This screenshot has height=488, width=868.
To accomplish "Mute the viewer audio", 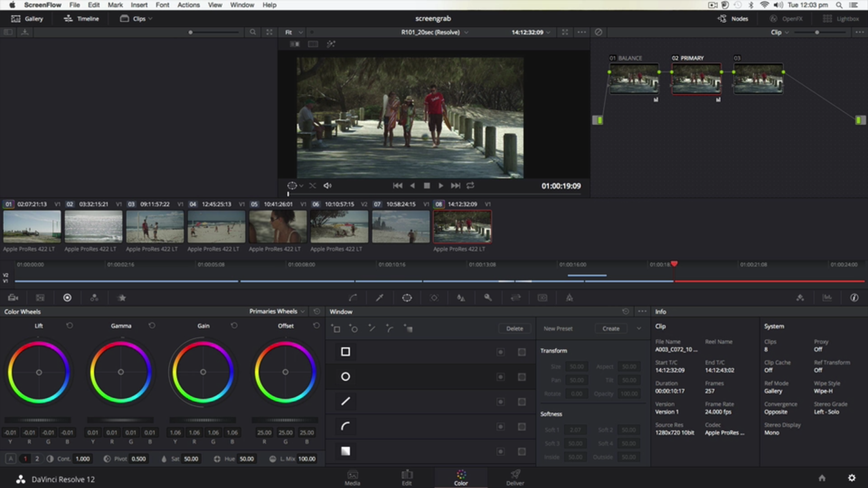I will click(328, 186).
